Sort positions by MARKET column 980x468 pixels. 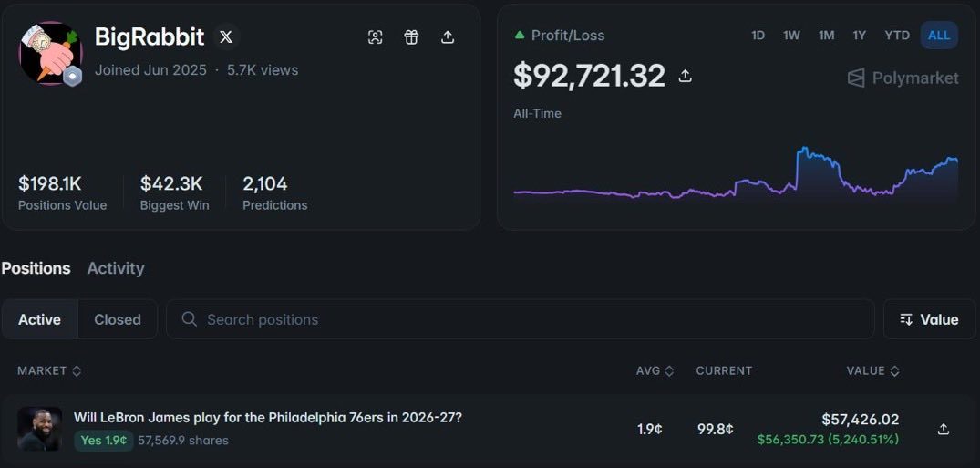click(49, 371)
